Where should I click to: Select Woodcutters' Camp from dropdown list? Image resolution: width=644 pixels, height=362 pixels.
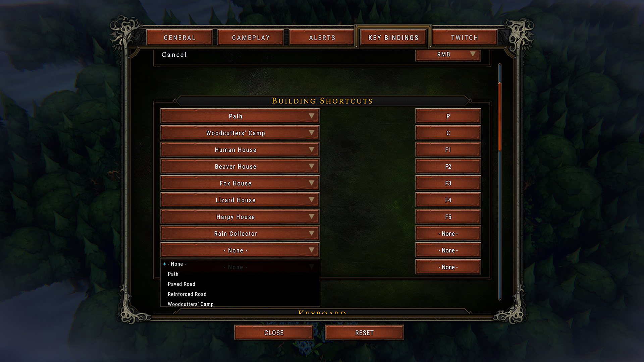(191, 304)
